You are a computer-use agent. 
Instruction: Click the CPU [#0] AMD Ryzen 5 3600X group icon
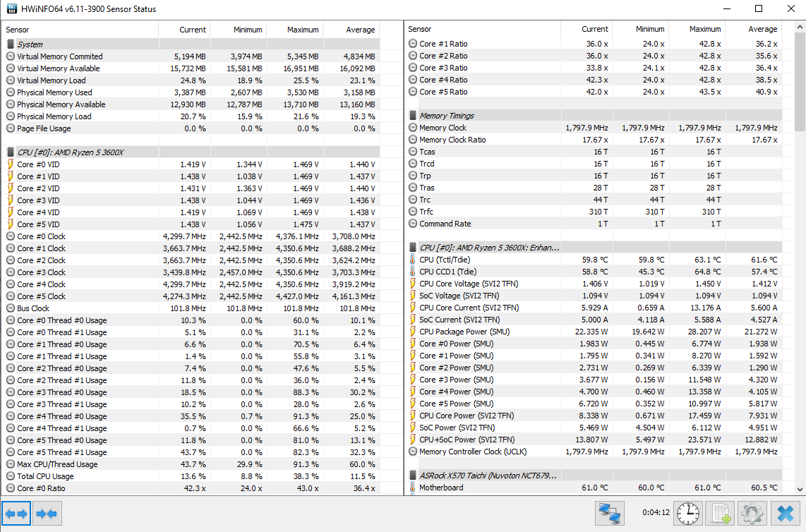(11, 152)
